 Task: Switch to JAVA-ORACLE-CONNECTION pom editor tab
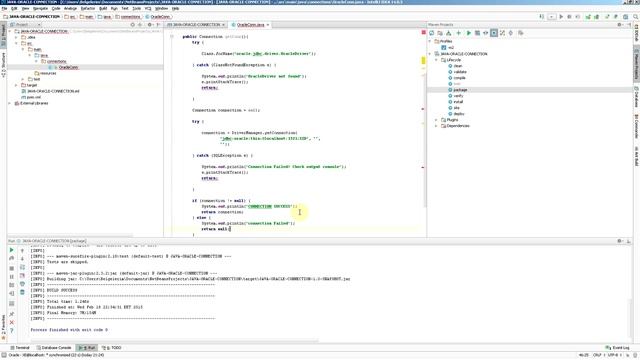point(196,25)
